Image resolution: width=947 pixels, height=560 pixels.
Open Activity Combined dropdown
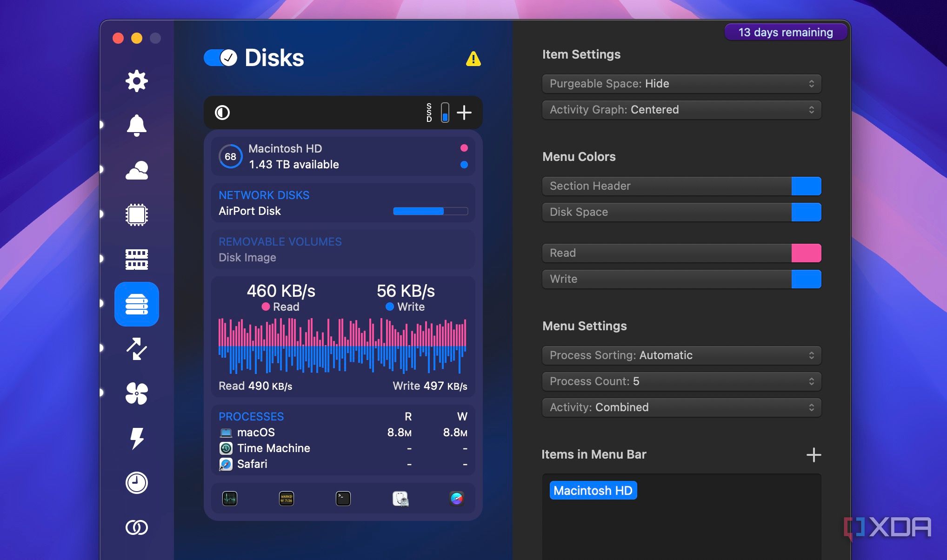681,407
